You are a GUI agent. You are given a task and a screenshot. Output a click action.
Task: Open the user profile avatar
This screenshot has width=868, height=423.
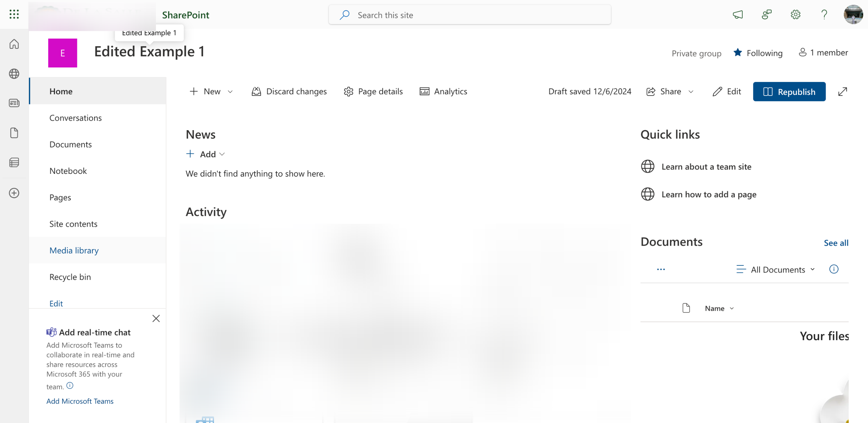coord(853,15)
